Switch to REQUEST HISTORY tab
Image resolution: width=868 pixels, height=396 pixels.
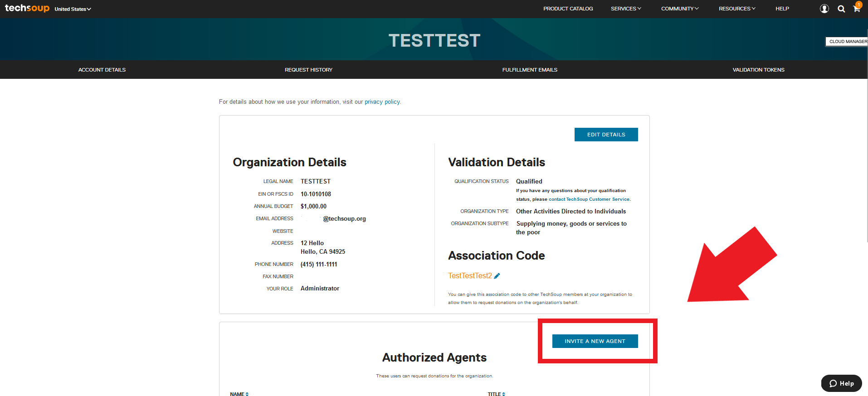[308, 70]
